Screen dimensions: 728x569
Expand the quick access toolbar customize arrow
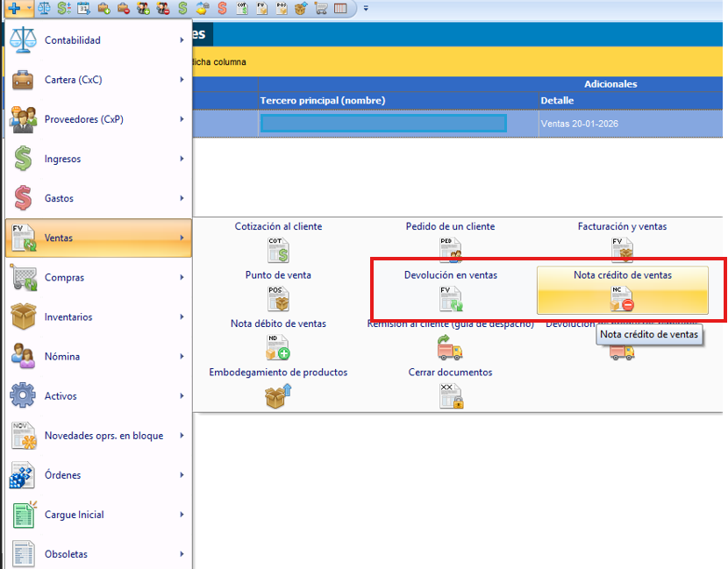coord(366,9)
